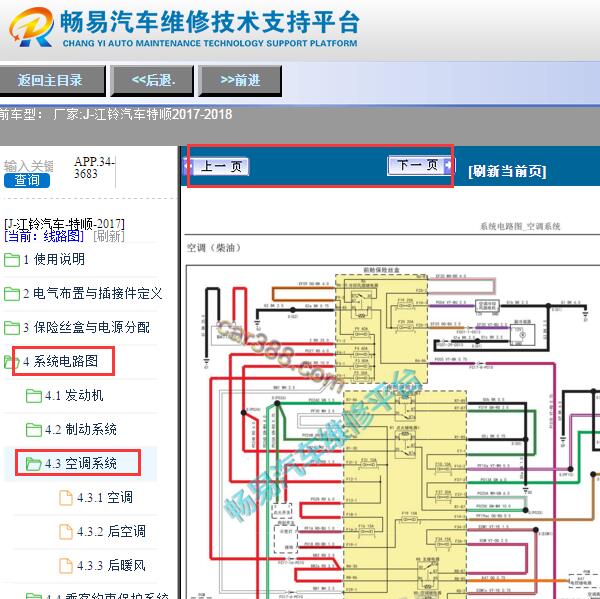
Task: Click 返回主目录 button
Action: pyautogui.click(x=52, y=80)
